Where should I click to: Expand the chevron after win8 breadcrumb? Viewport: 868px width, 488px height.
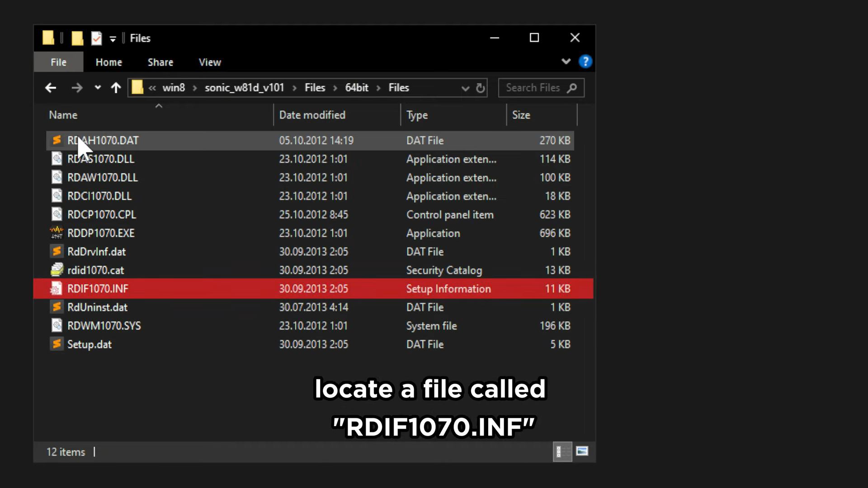(x=195, y=88)
